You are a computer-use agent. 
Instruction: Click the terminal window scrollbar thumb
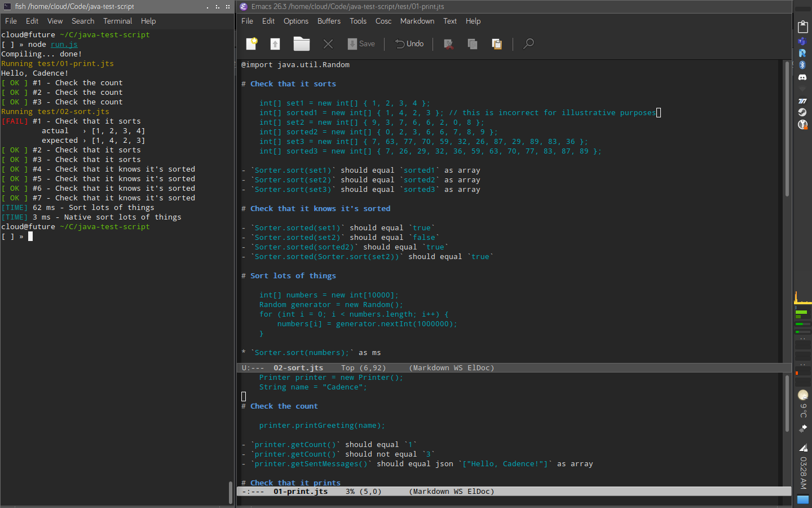[230, 492]
